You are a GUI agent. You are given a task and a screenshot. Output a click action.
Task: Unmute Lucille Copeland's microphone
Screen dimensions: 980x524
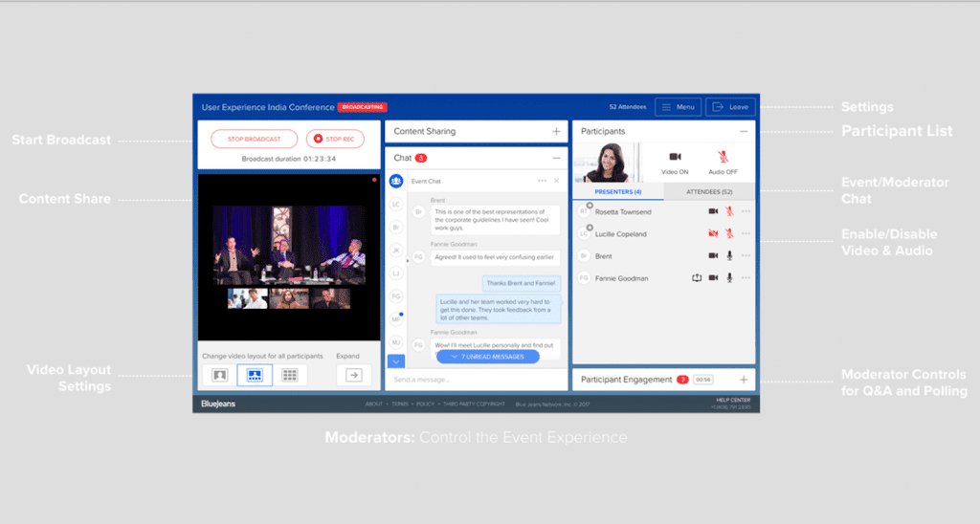729,233
